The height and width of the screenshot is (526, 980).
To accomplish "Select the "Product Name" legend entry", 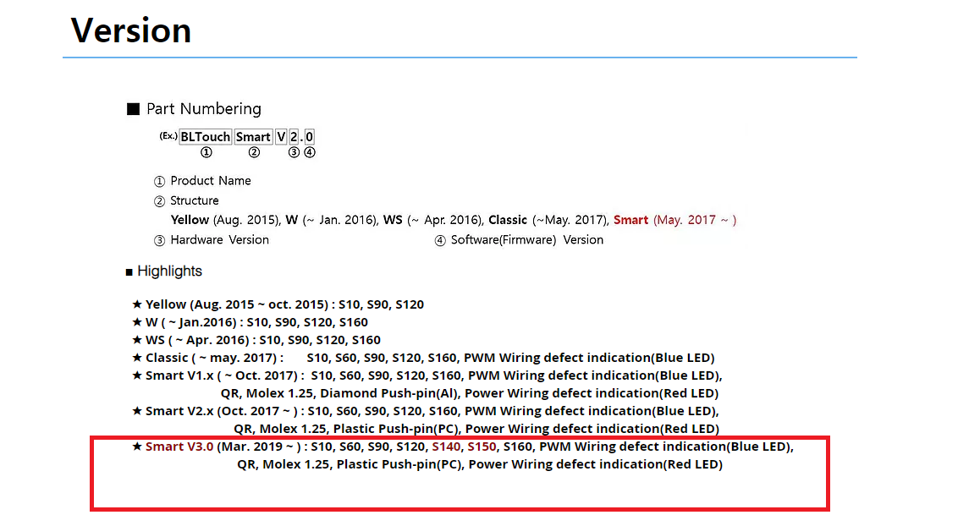I will [211, 180].
